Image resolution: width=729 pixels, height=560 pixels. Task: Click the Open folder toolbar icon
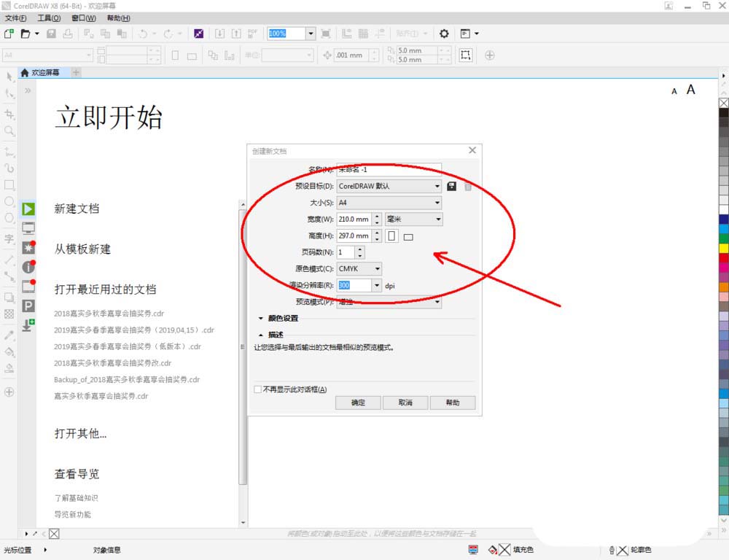pos(26,34)
